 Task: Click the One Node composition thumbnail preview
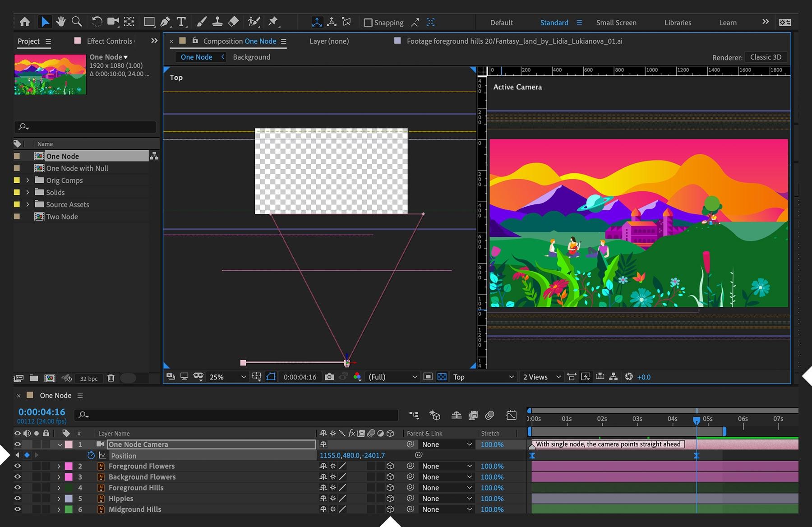click(50, 74)
